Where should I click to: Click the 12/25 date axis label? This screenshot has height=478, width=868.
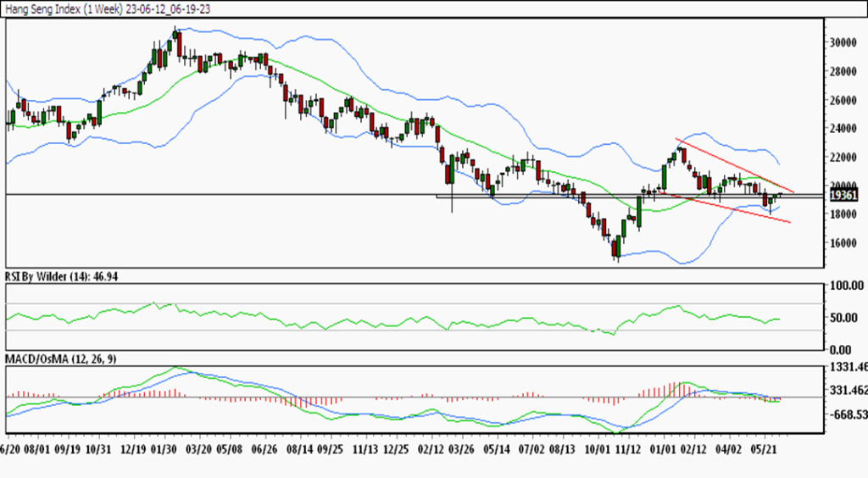[x=395, y=448]
